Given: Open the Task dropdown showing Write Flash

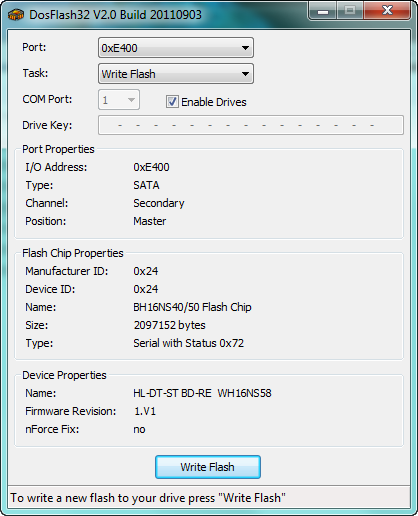Looking at the screenshot, I should point(176,74).
